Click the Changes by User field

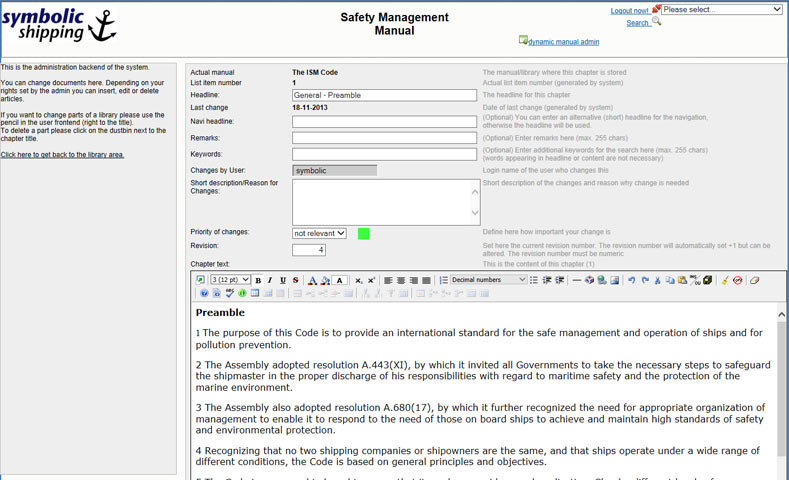(x=335, y=171)
